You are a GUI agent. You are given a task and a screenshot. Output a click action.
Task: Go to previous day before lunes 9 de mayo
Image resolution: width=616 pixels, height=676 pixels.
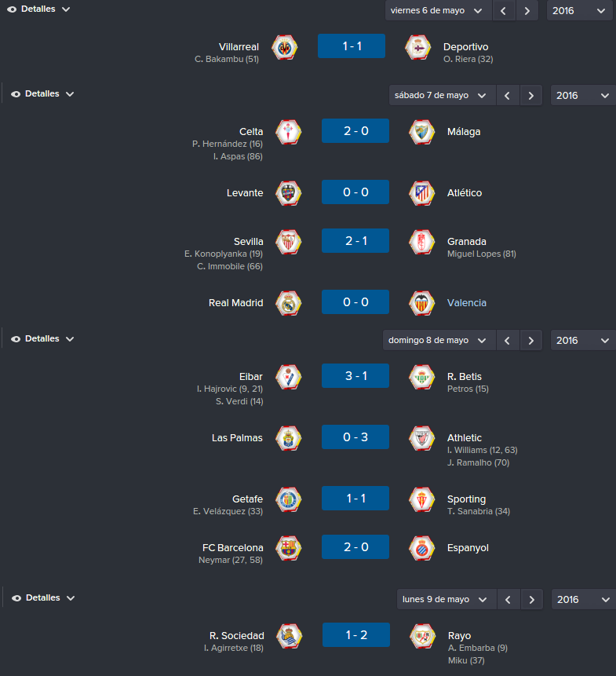pos(508,599)
